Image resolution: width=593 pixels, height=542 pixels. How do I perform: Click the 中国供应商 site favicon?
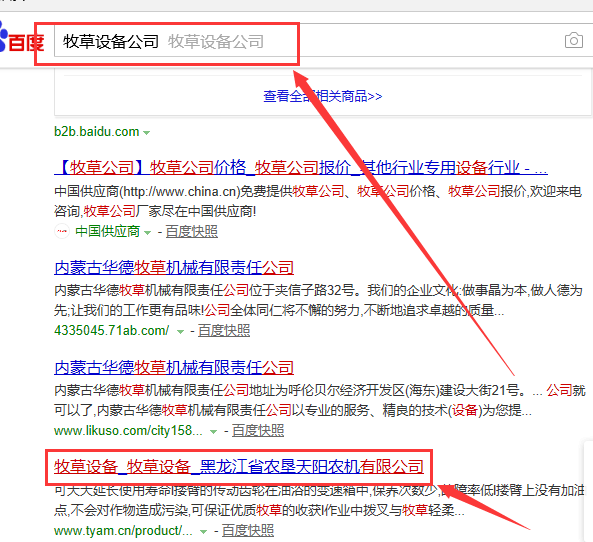click(62, 231)
